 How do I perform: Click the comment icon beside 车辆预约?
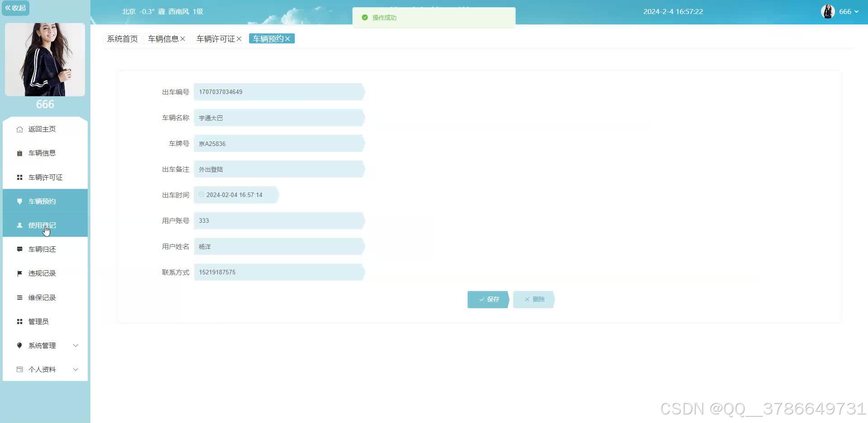coord(19,201)
